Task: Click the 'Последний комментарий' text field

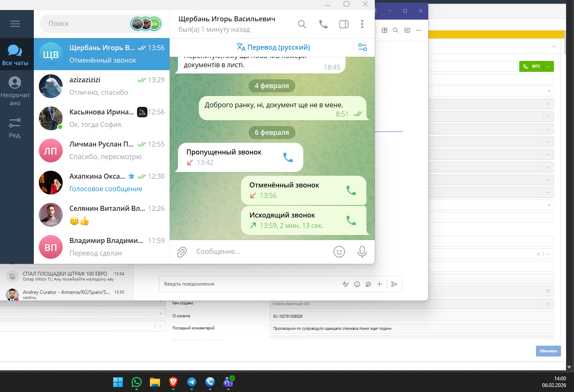Action: (x=411, y=329)
